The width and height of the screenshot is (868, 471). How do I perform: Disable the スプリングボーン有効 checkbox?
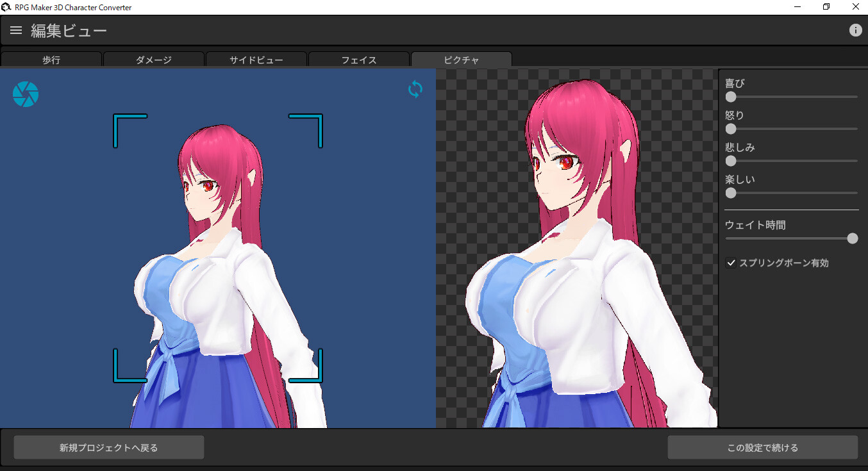click(x=731, y=262)
